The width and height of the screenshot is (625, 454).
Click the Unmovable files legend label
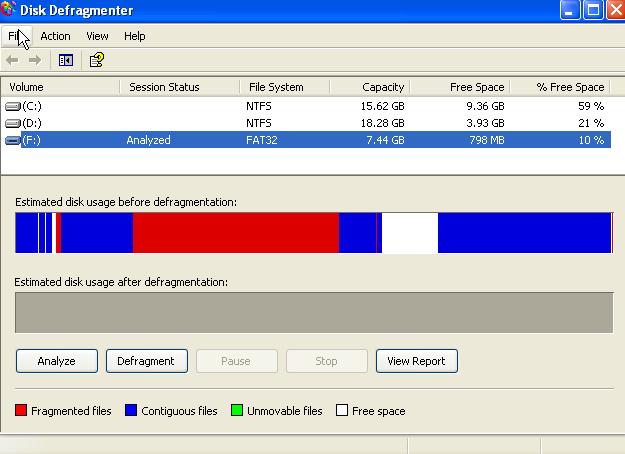click(x=285, y=411)
